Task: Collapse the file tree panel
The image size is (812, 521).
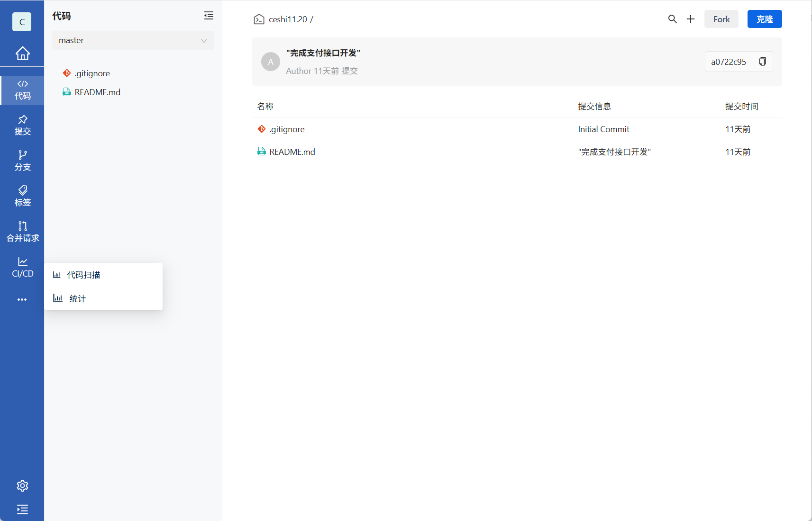Action: click(x=209, y=16)
